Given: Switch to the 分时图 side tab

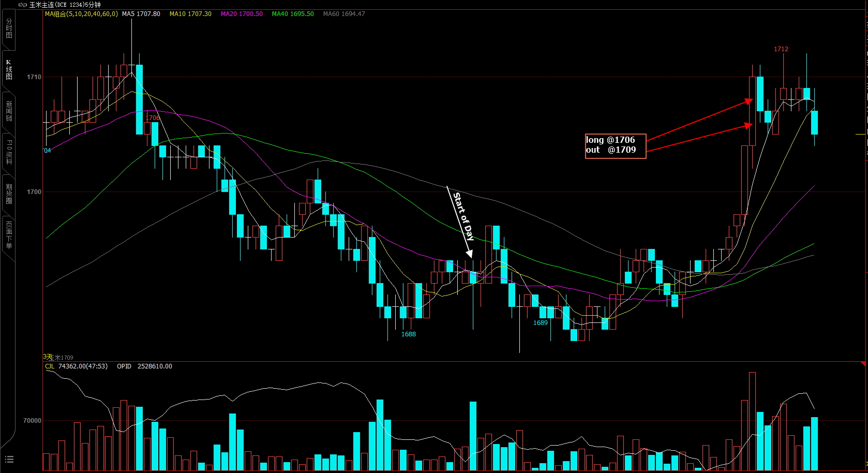Looking at the screenshot, I should 9,29.
